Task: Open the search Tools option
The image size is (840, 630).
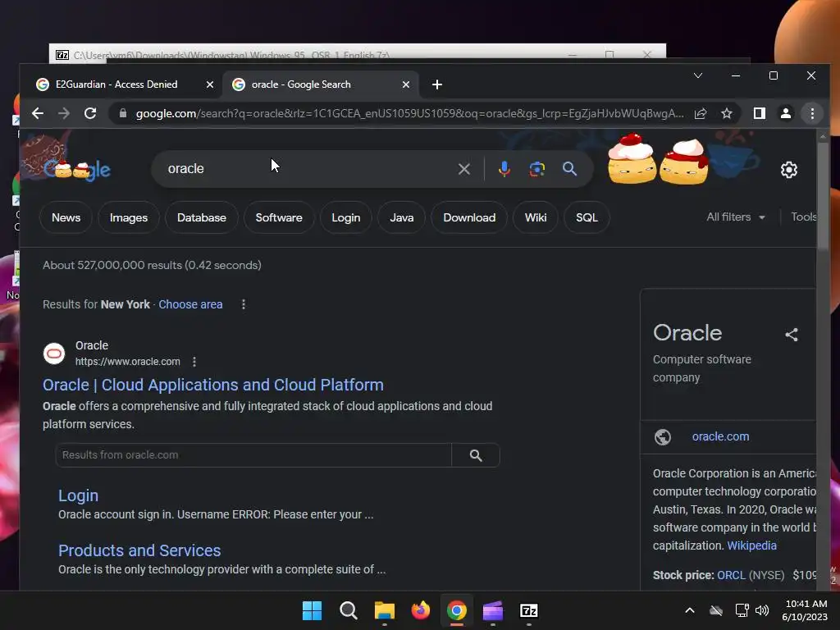Action: click(x=804, y=217)
